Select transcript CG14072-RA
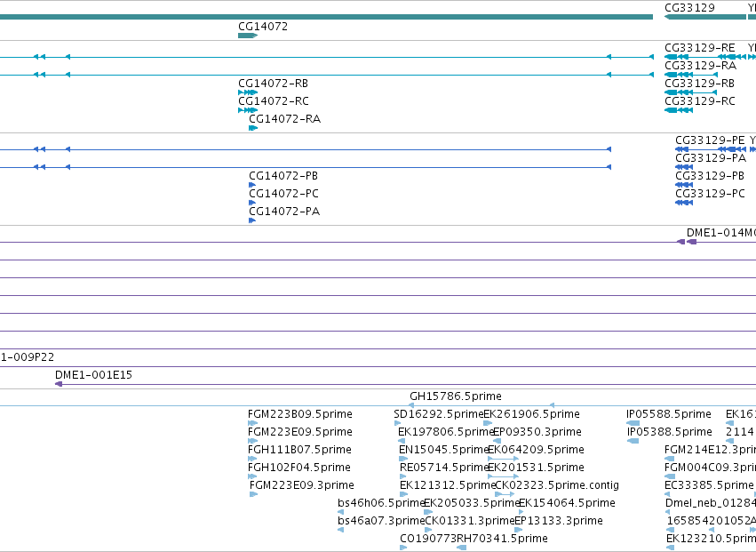756x552 pixels. click(x=284, y=119)
